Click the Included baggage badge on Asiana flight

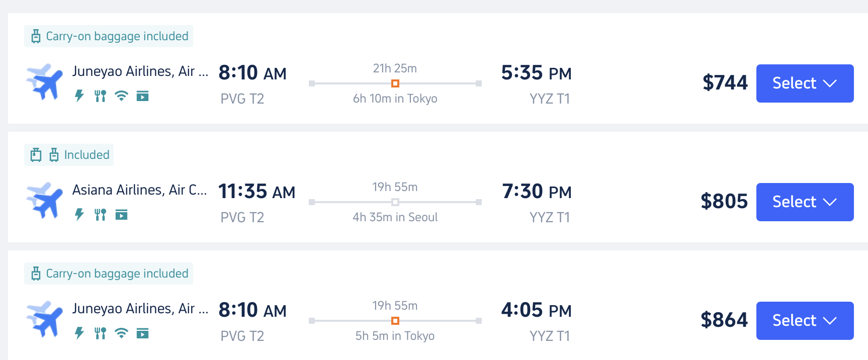pos(69,155)
